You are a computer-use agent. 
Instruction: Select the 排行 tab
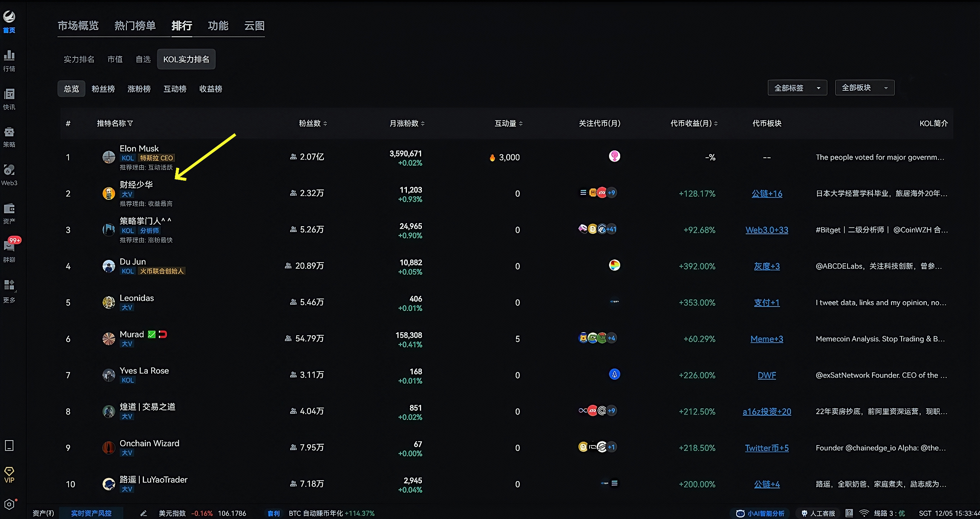(182, 26)
